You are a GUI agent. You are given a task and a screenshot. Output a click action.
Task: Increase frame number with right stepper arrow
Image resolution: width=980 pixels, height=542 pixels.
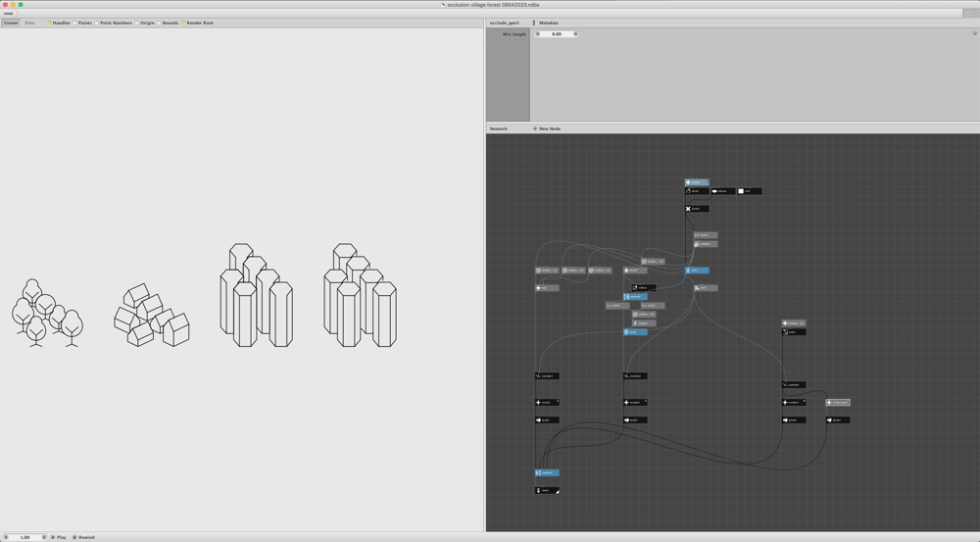pos(44,537)
